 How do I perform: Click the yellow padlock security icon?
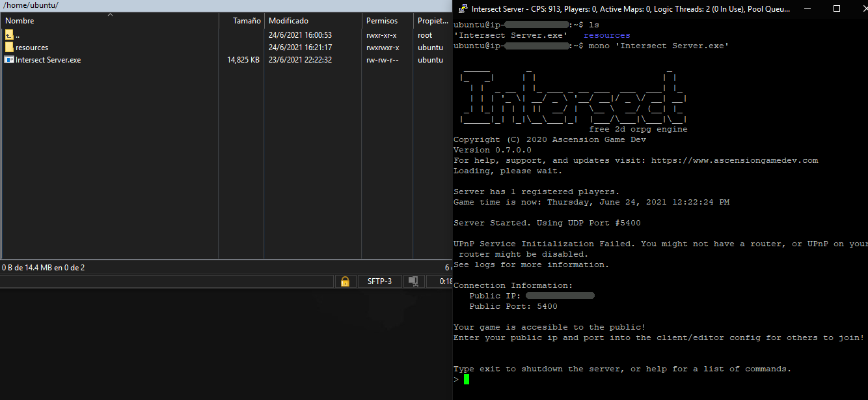(x=346, y=281)
